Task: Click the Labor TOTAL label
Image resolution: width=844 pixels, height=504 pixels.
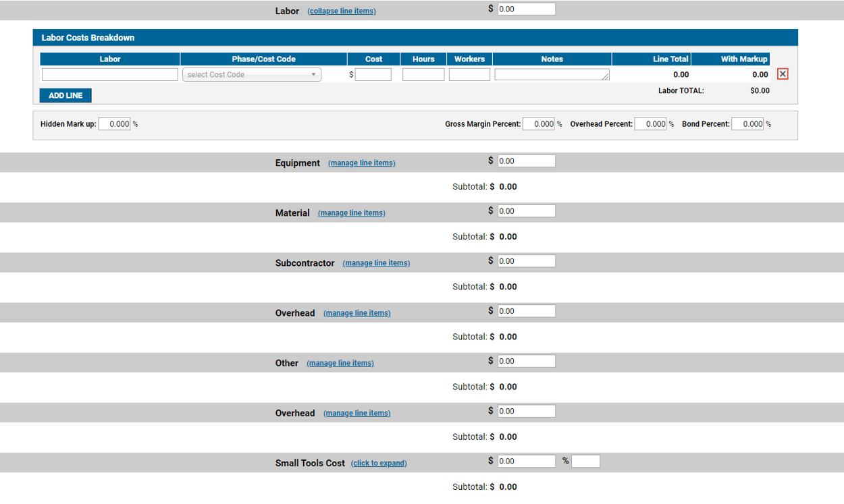Action: [681, 90]
